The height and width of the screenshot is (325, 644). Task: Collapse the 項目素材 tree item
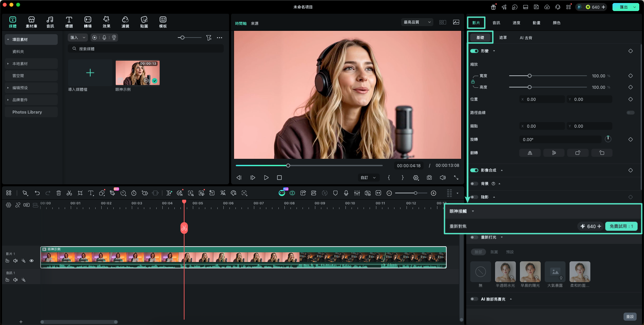click(8, 40)
